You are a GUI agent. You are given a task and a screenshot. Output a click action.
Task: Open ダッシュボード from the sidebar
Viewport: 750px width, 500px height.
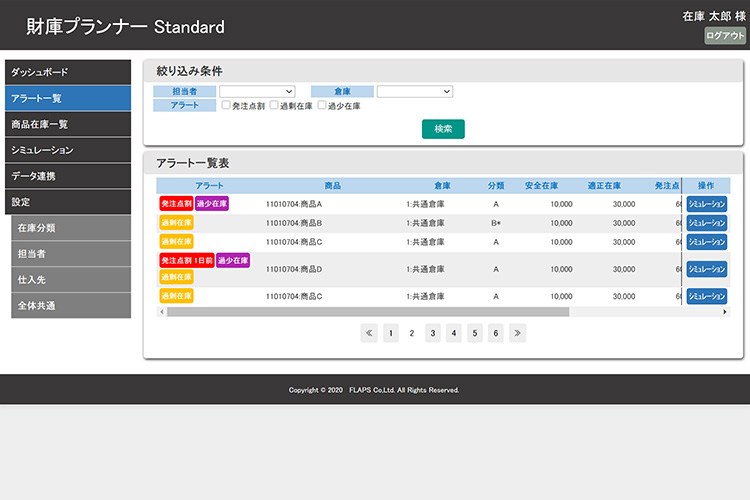(68, 72)
